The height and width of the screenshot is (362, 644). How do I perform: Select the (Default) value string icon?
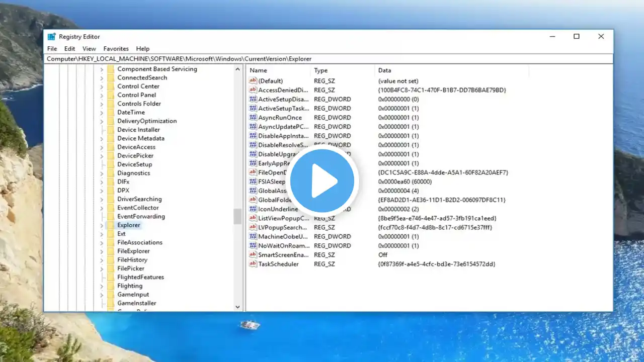pyautogui.click(x=253, y=81)
